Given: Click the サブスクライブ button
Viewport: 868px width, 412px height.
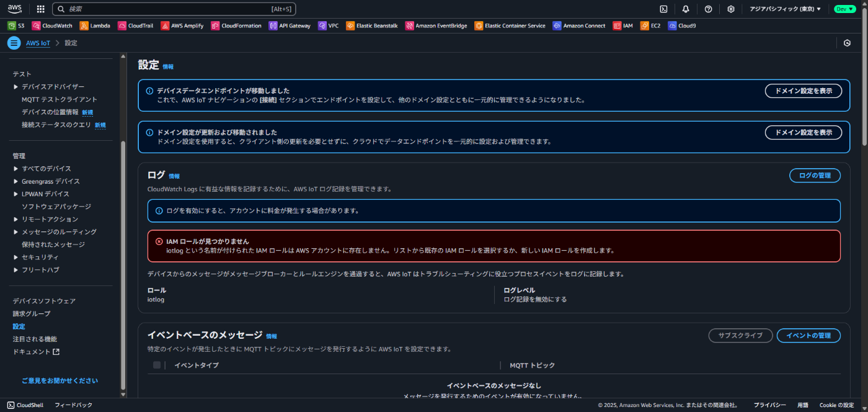Looking at the screenshot, I should pos(740,336).
